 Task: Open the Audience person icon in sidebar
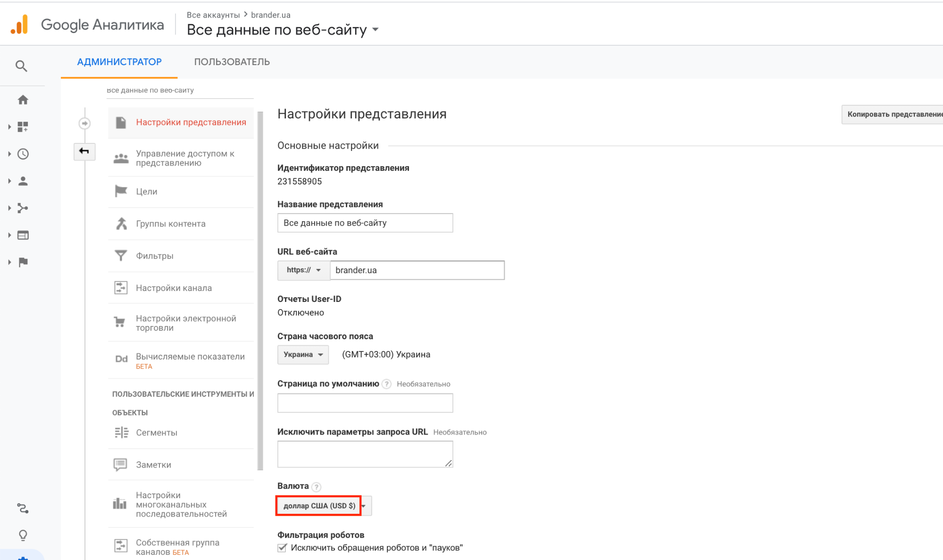(x=23, y=181)
